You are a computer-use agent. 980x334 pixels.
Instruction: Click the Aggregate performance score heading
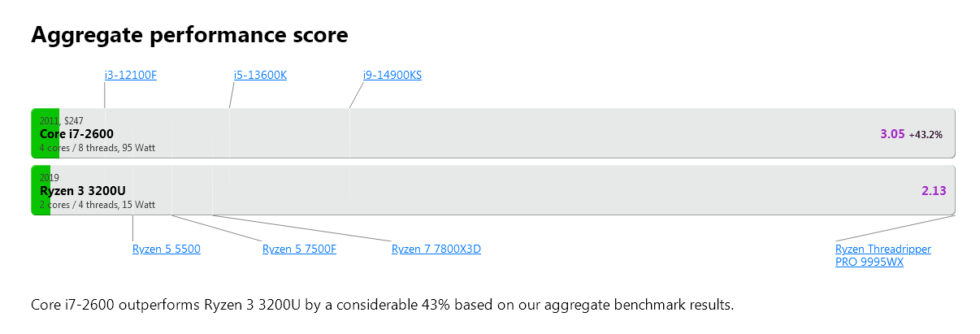coord(189,35)
